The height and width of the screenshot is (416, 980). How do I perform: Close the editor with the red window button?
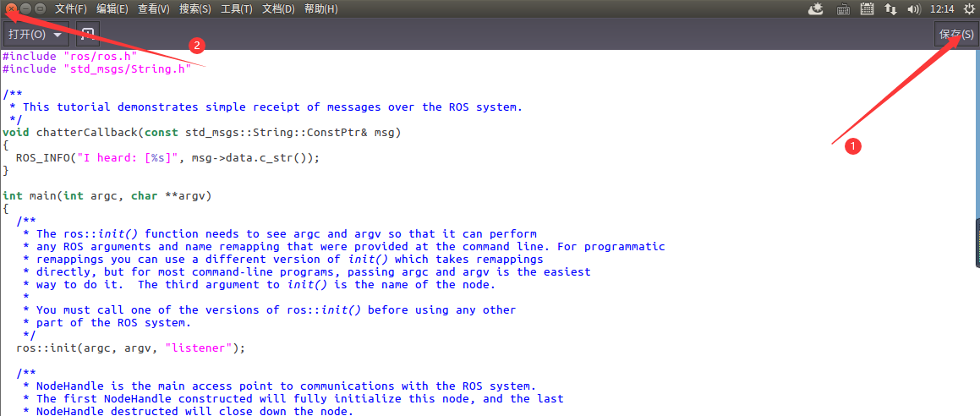tap(11, 8)
